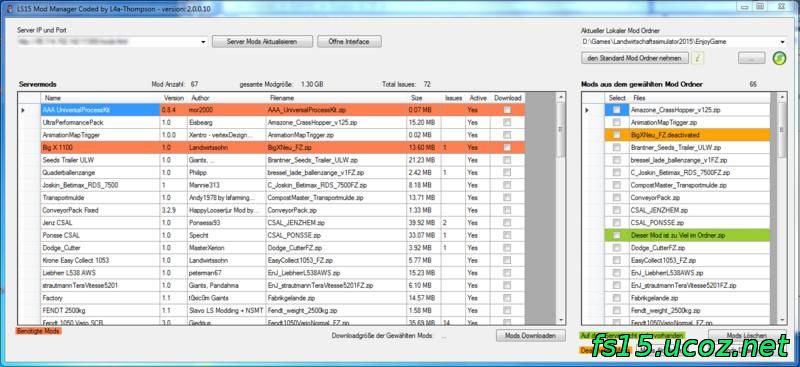The image size is (800, 367).
Task: Tick checkbox for Dieser Mod ist zu Viel im Ordner.zip
Action: tap(617, 235)
